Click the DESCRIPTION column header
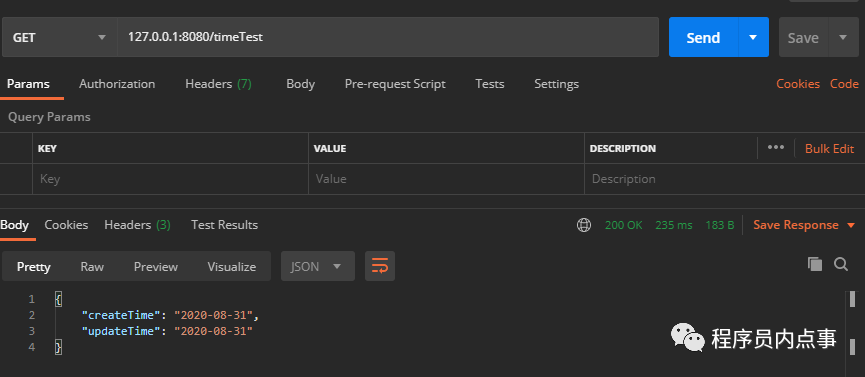This screenshot has height=377, width=865. 623,148
